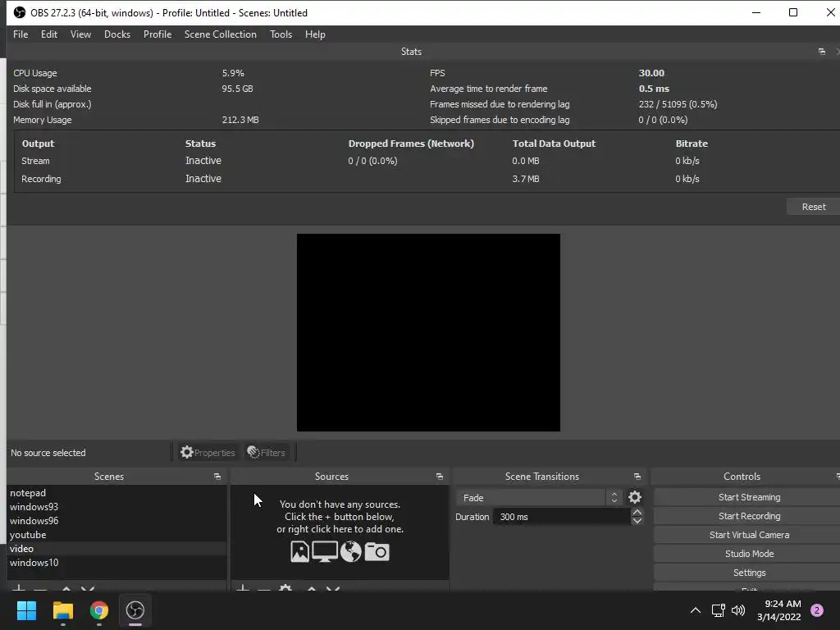This screenshot has height=630, width=840.
Task: Pop out the Scenes dock
Action: pos(217,477)
